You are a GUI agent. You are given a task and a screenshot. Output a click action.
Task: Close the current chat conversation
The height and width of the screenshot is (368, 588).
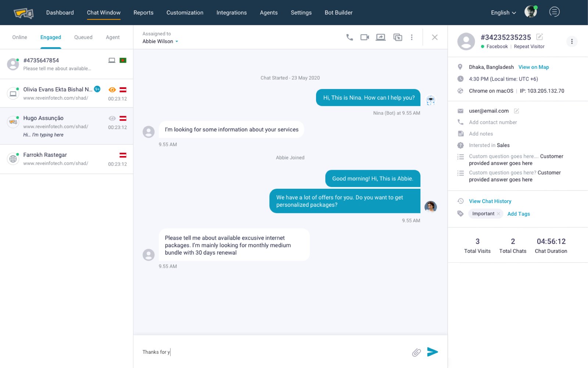pyautogui.click(x=435, y=37)
